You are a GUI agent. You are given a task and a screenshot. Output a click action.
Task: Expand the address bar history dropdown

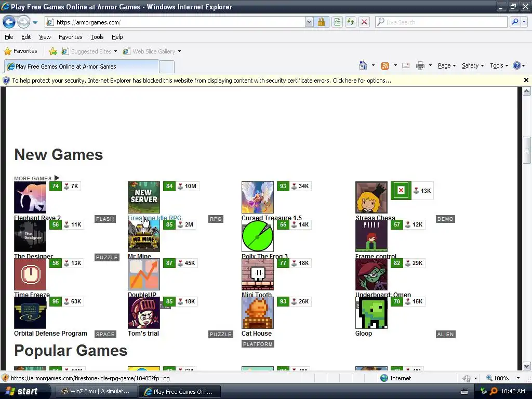coord(309,22)
